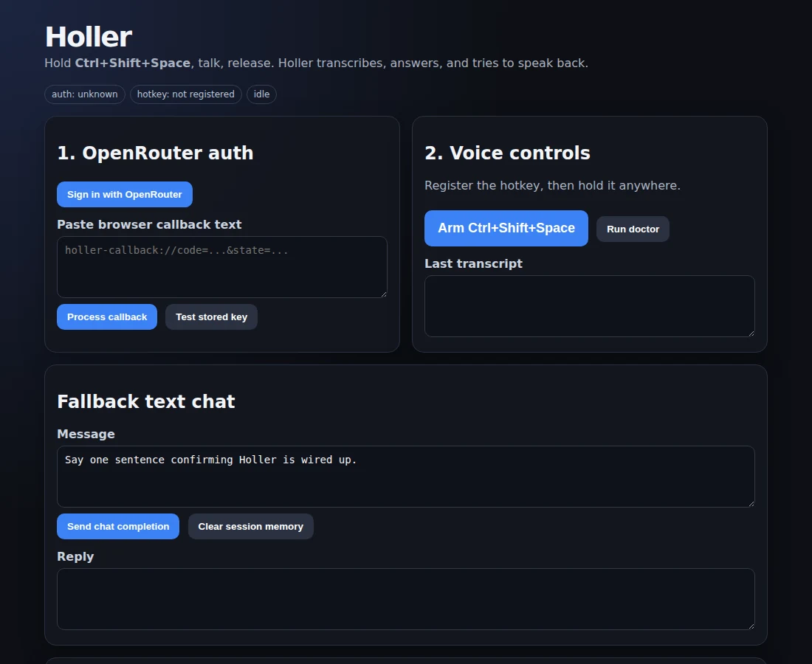Click into the Last transcript box
Image resolution: width=812 pixels, height=664 pixels.
(589, 306)
